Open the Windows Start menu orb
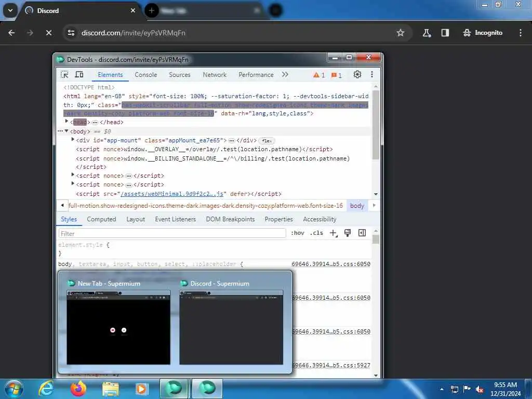This screenshot has width=532, height=399. [x=14, y=389]
